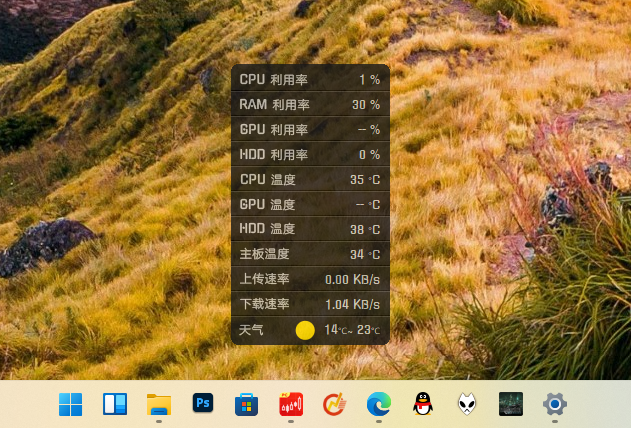Viewport: 631px width, 428px height.
Task: Open QQ penguin messenger
Action: click(423, 404)
